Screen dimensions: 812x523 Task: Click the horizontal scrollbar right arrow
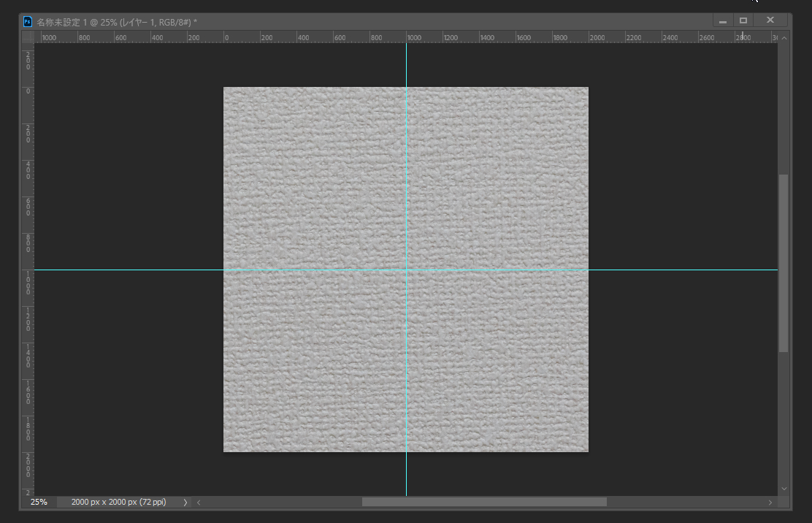[770, 503]
